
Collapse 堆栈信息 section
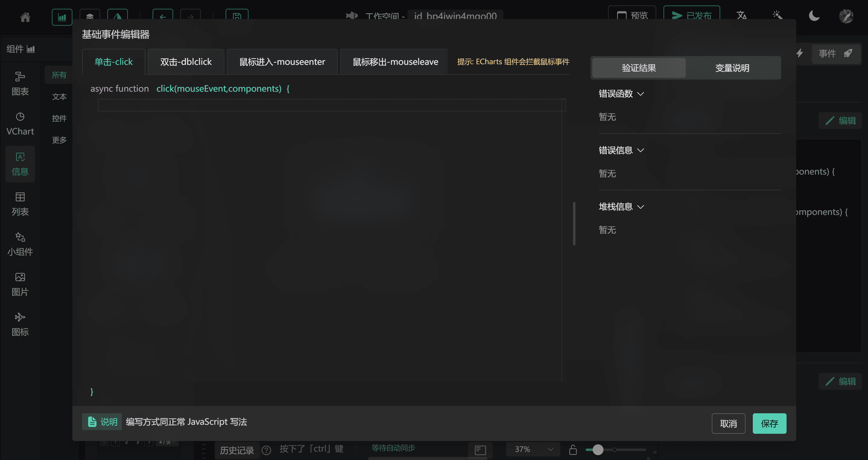click(621, 207)
